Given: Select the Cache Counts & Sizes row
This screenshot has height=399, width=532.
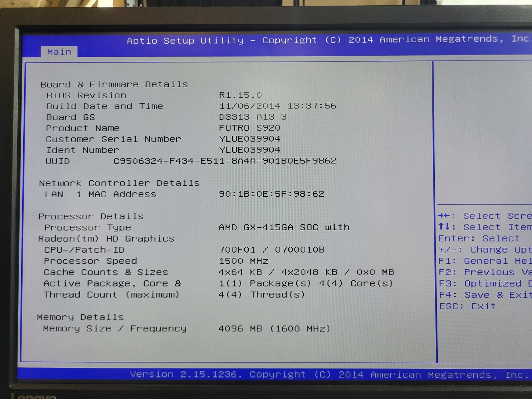Looking at the screenshot, I should [x=106, y=272].
